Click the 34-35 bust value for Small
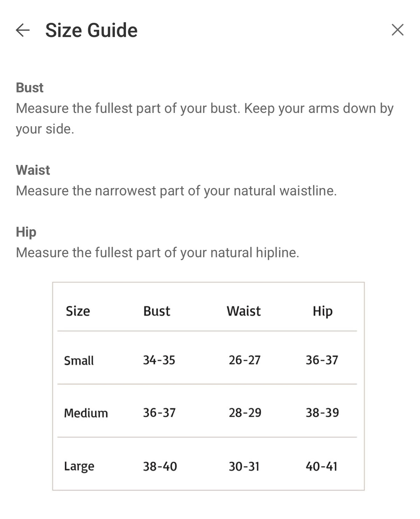The height and width of the screenshot is (519, 420). pos(159,360)
